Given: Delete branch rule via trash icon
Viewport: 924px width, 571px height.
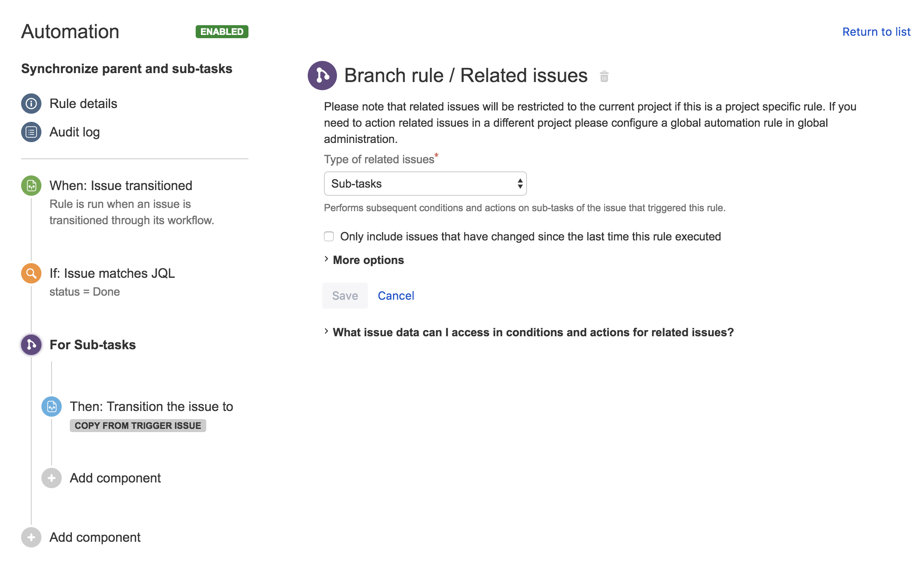Looking at the screenshot, I should (x=604, y=76).
